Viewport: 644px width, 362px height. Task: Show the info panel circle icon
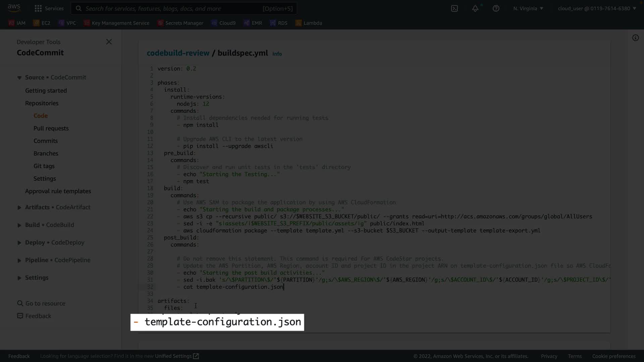pyautogui.click(x=636, y=38)
